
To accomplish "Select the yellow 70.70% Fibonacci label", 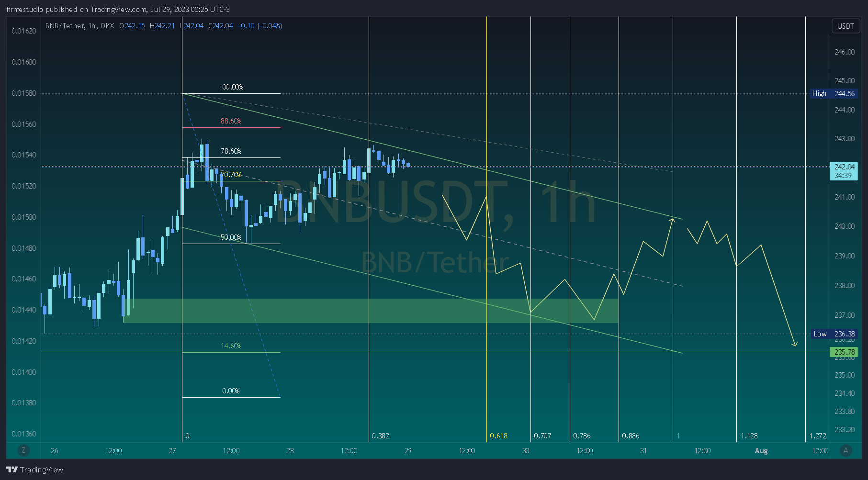I will pyautogui.click(x=231, y=175).
